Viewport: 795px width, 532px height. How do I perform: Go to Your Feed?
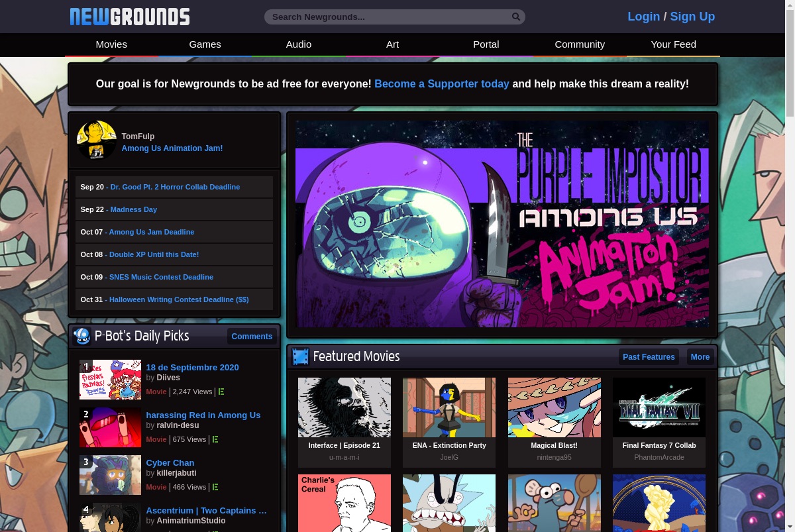[674, 44]
